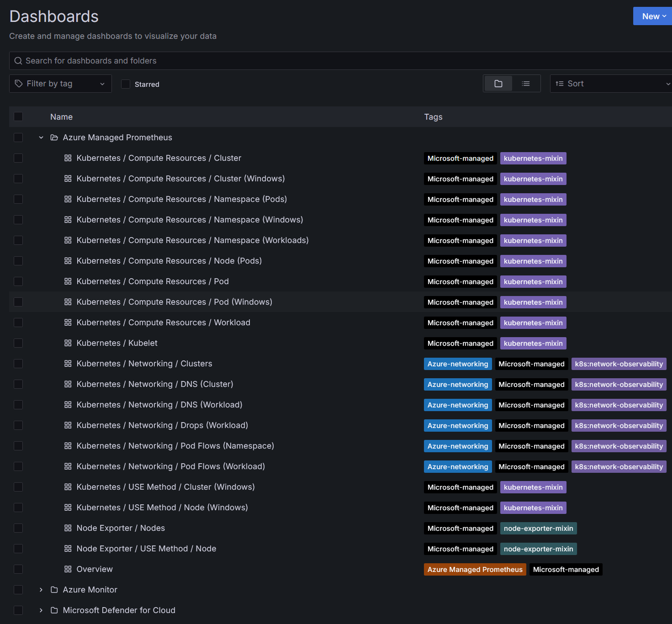Check the box for Node Exporter / Nodes
The height and width of the screenshot is (624, 672).
point(18,528)
